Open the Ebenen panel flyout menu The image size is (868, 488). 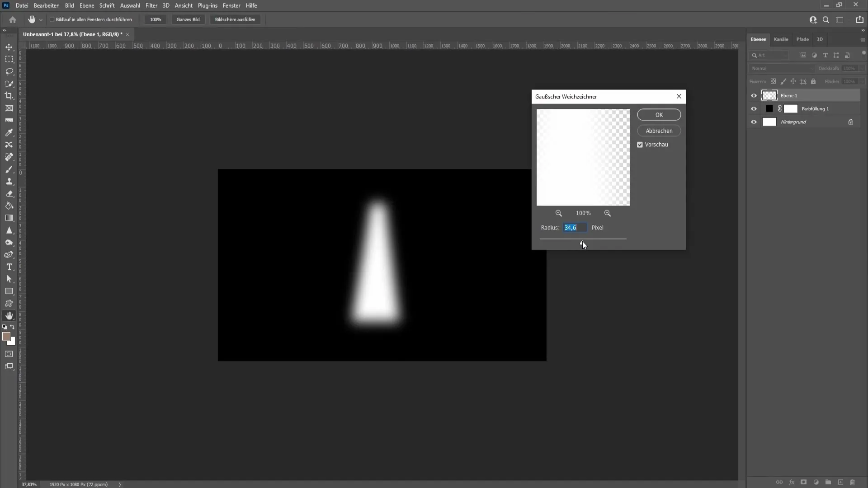click(x=863, y=40)
